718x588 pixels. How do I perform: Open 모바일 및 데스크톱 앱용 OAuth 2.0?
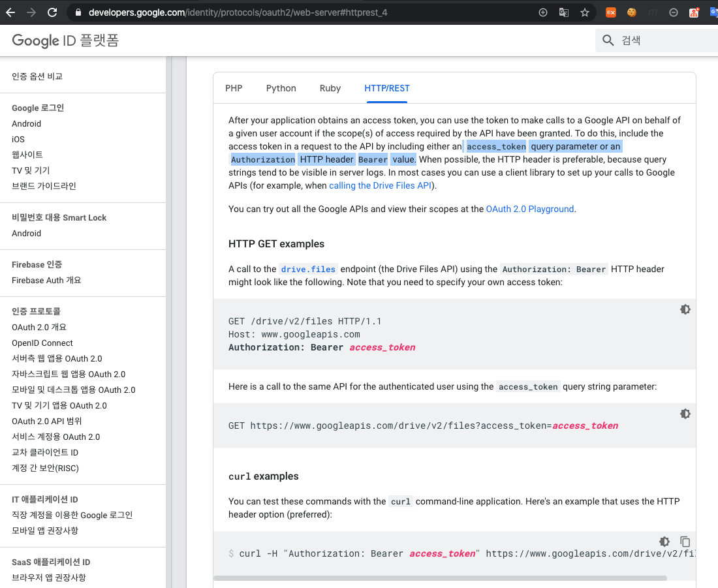tap(74, 390)
